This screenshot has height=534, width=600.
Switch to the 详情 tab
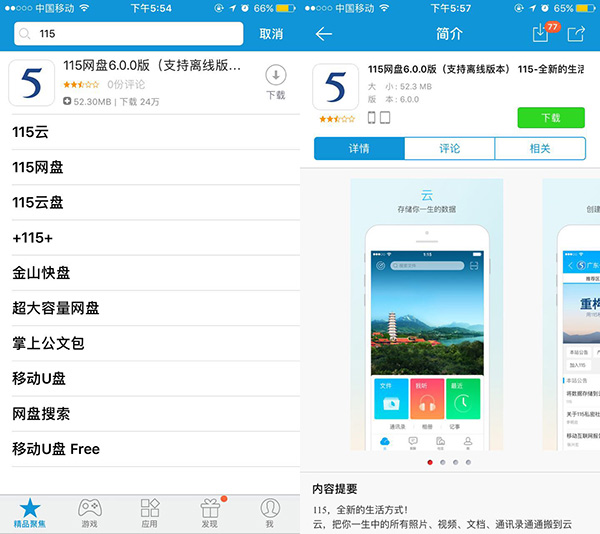click(x=359, y=148)
